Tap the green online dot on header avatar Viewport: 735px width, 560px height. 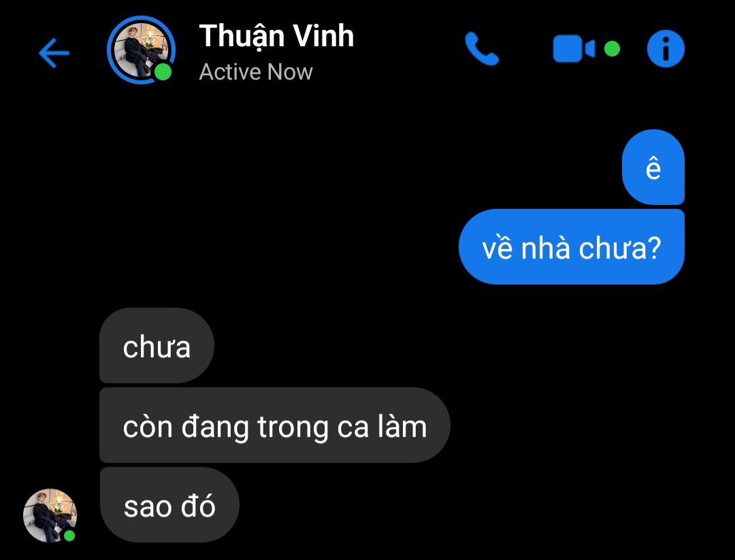(x=163, y=72)
